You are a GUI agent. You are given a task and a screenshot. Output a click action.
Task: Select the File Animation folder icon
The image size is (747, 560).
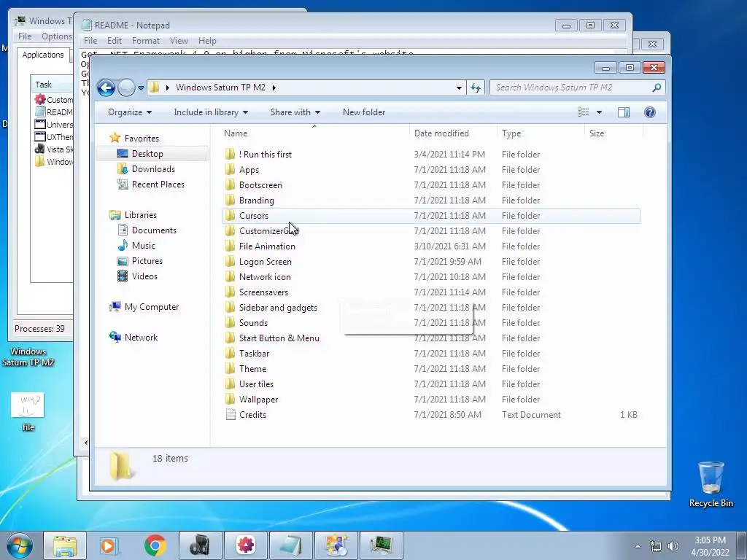point(230,246)
